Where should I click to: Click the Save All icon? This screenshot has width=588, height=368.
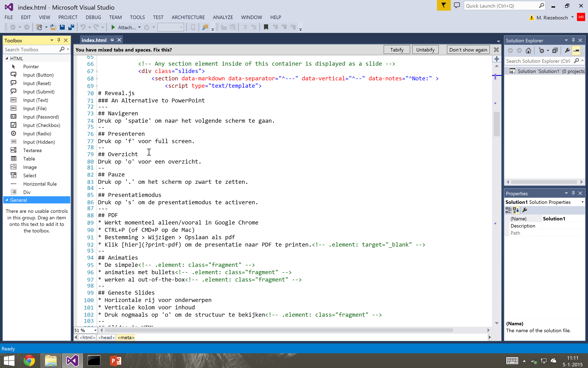(71, 27)
